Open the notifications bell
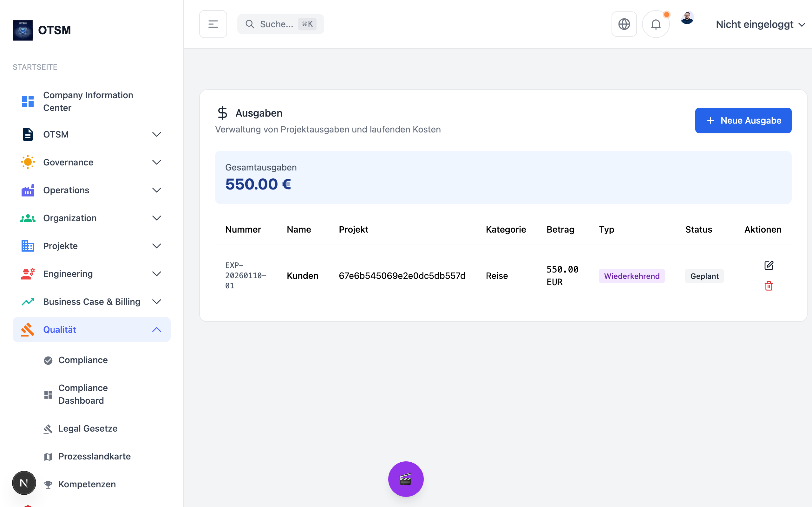Viewport: 812px width, 507px height. pyautogui.click(x=656, y=24)
